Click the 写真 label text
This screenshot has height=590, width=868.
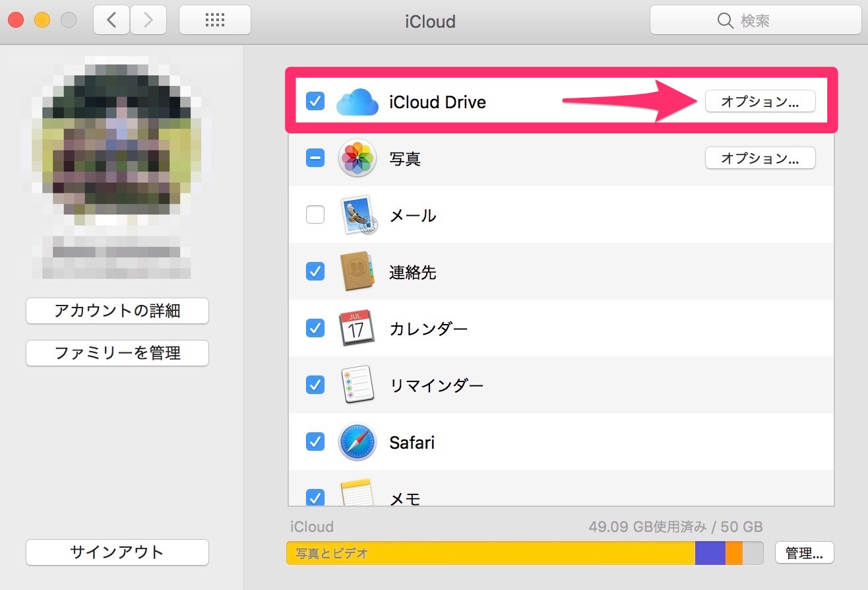405,158
